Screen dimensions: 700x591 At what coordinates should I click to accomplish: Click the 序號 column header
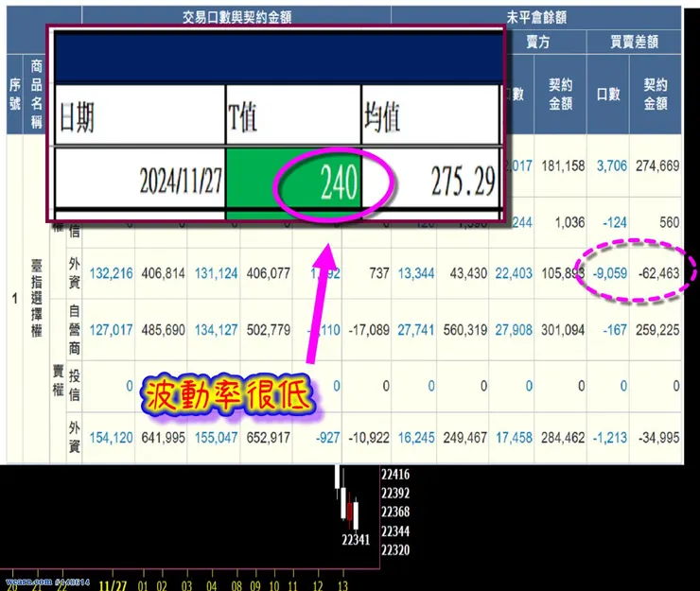(15, 95)
